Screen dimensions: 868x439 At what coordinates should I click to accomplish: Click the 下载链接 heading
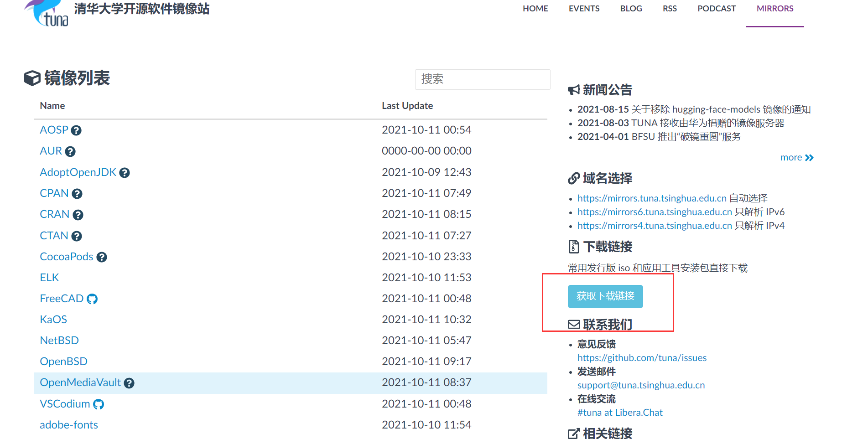point(600,247)
